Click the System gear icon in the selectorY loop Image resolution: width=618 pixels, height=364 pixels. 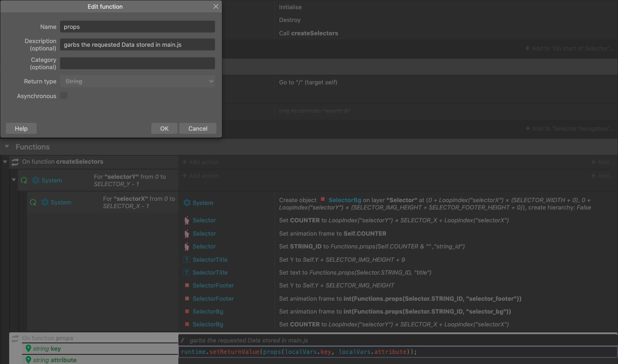(x=36, y=181)
